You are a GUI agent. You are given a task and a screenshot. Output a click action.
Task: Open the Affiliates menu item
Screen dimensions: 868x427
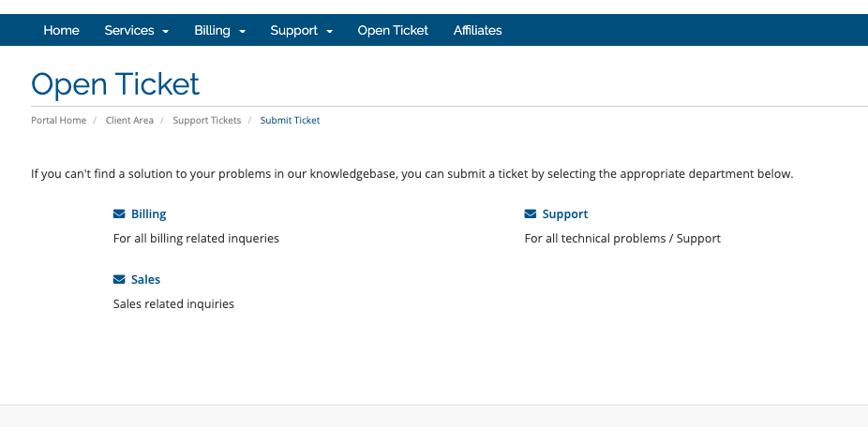(478, 30)
